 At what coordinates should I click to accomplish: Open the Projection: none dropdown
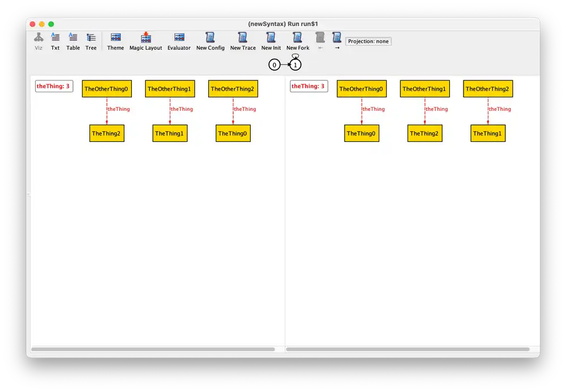click(x=368, y=41)
